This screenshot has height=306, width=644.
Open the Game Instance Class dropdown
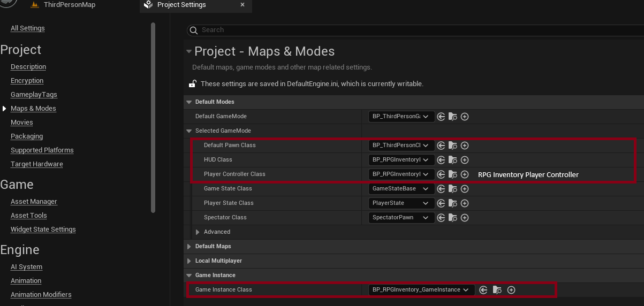[421, 290]
